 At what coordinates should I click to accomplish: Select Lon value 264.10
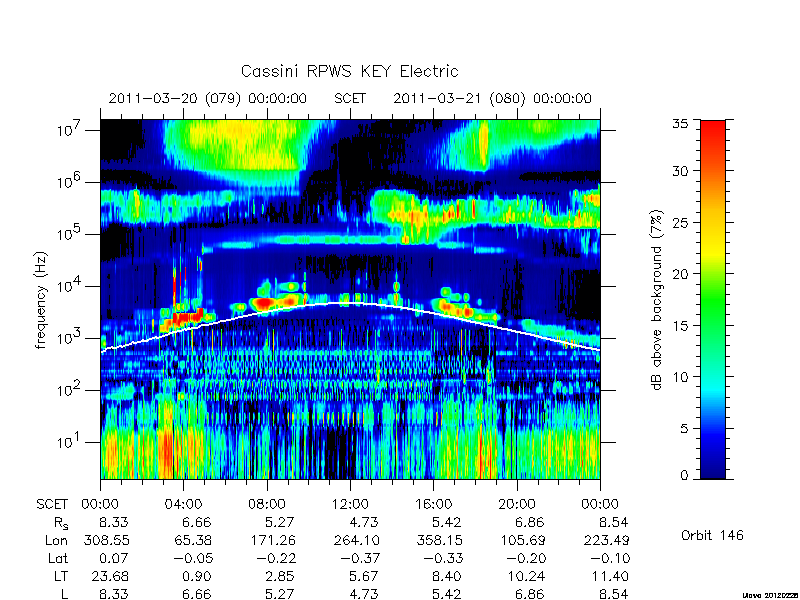point(358,540)
